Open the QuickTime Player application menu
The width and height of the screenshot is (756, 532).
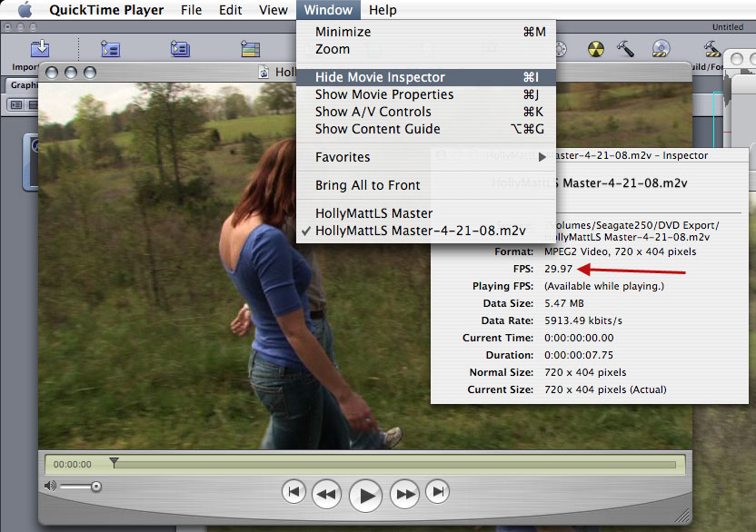coord(106,10)
